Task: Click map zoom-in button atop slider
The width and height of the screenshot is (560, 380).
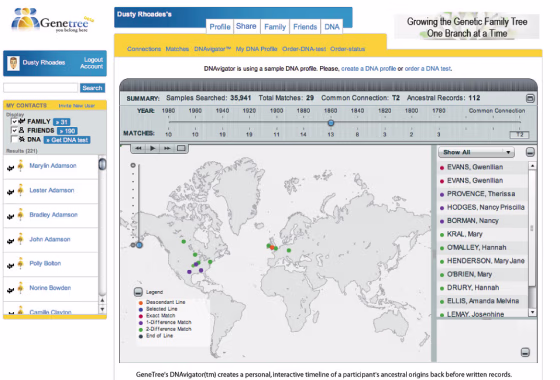Action: (133, 165)
